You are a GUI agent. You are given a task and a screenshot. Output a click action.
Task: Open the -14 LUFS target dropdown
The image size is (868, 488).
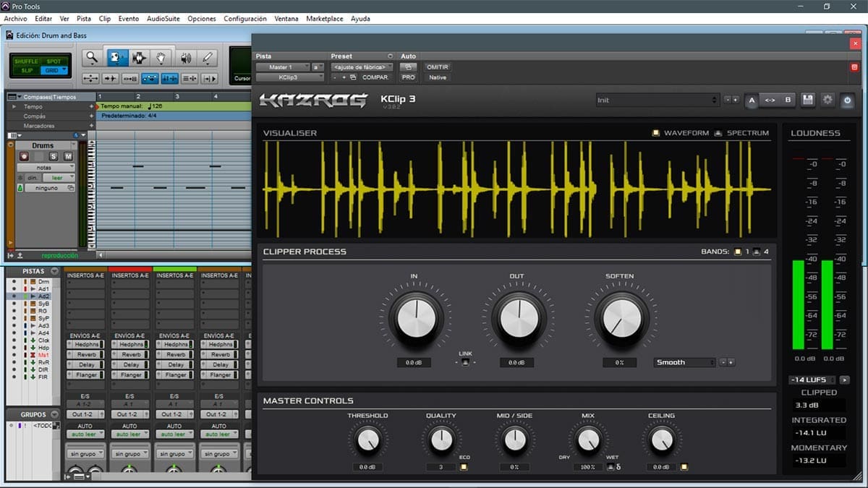point(812,380)
